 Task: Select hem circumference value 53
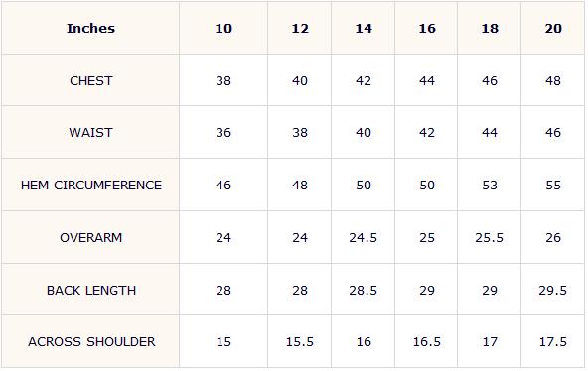pyautogui.click(x=490, y=185)
